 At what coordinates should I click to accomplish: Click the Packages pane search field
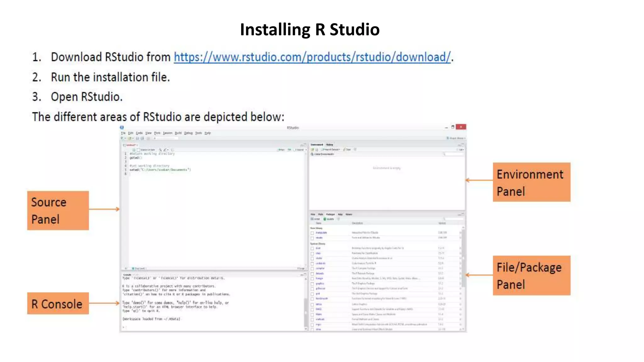tap(453, 219)
